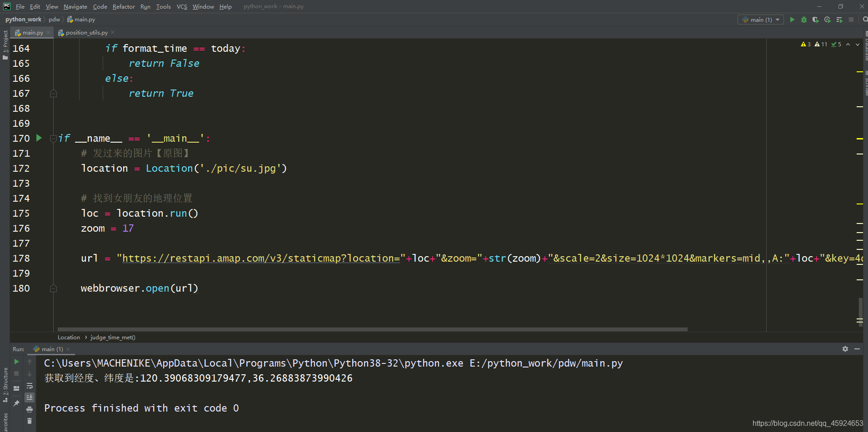
Task: Stop process in the Run panel
Action: (16, 373)
